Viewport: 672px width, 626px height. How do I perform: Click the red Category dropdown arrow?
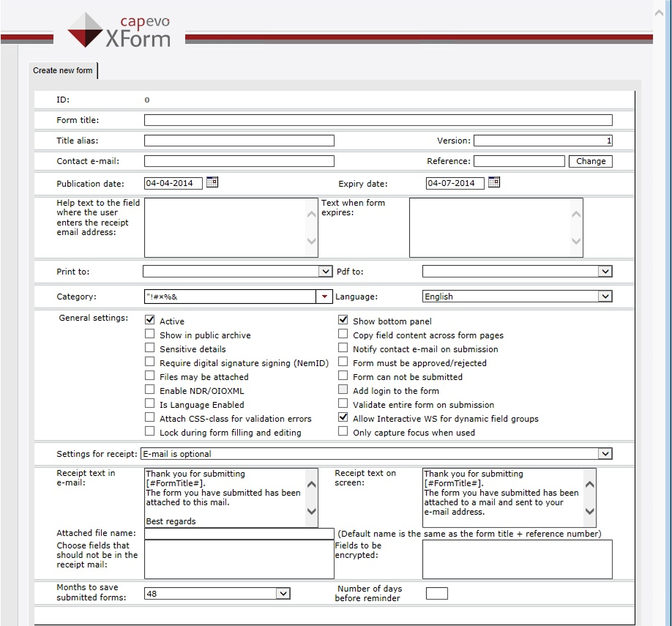click(324, 296)
